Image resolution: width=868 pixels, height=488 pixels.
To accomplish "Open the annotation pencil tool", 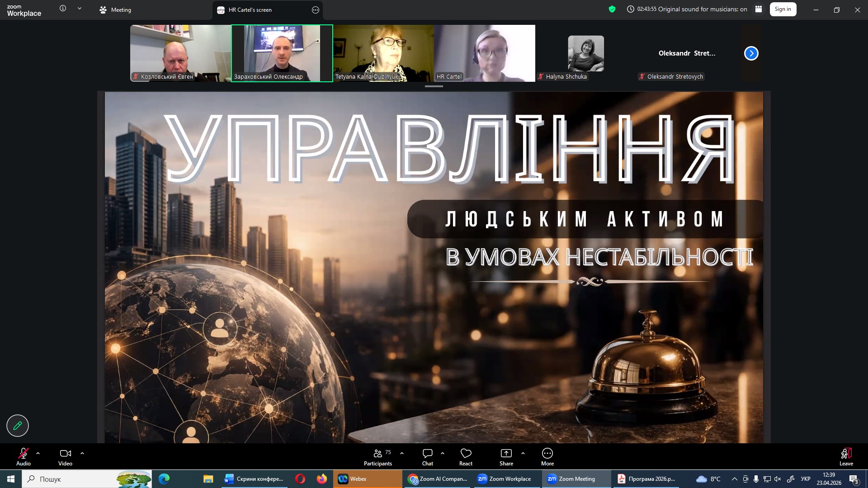I will (18, 426).
